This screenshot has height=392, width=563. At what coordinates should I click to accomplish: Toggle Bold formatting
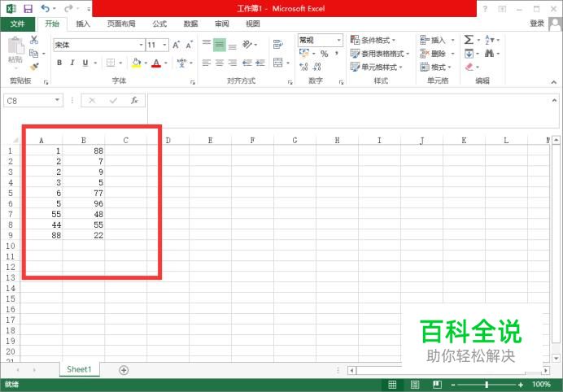click(59, 63)
